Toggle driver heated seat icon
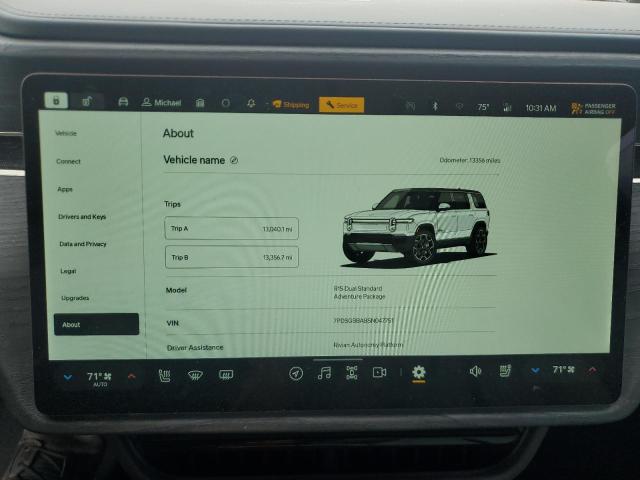This screenshot has width=640, height=480. [x=164, y=375]
